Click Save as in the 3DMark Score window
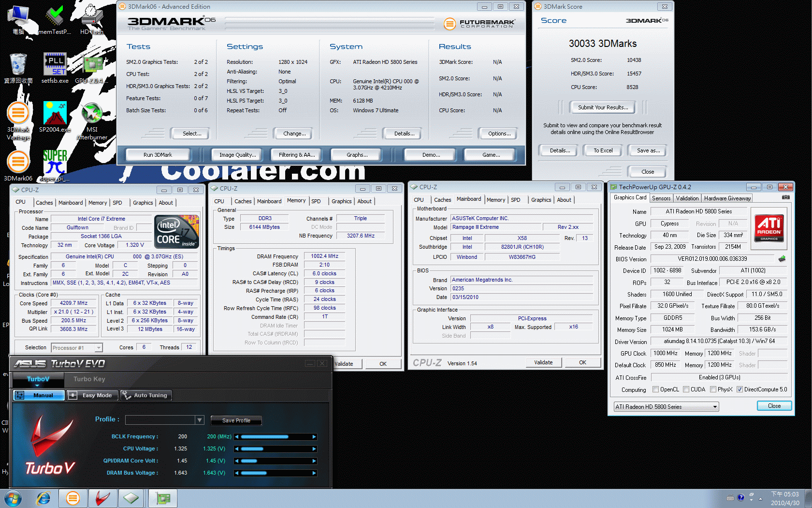Screen dimensions: 812x508 click(648, 150)
